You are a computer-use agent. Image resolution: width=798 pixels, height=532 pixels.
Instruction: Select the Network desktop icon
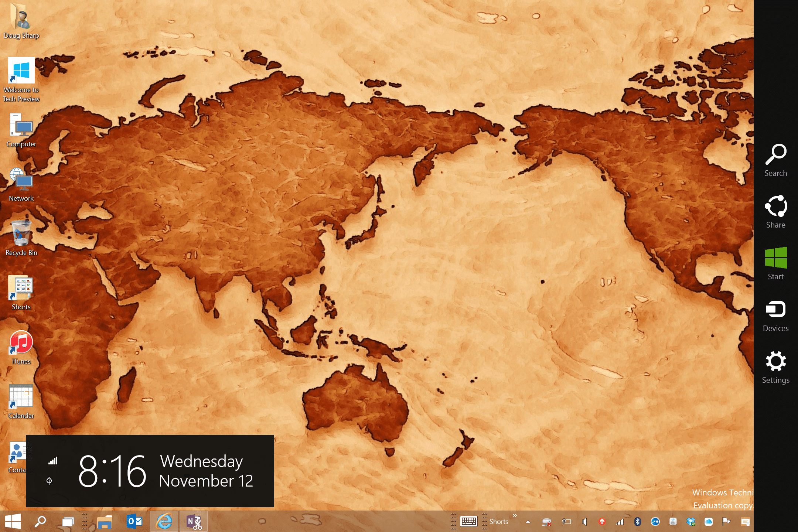(21, 184)
